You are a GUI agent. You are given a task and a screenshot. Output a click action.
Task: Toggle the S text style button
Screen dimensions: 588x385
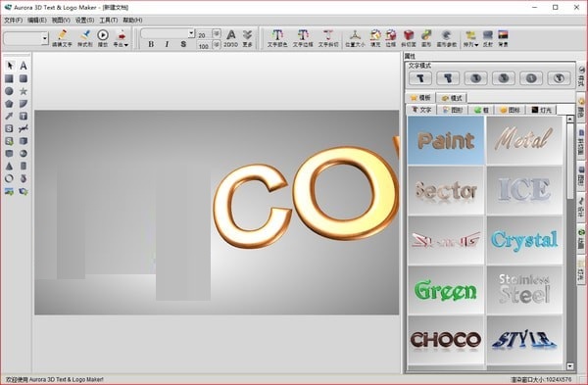[x=183, y=44]
